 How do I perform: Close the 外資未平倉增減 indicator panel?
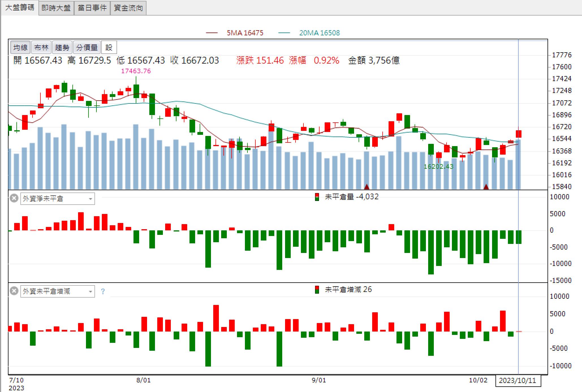14,291
